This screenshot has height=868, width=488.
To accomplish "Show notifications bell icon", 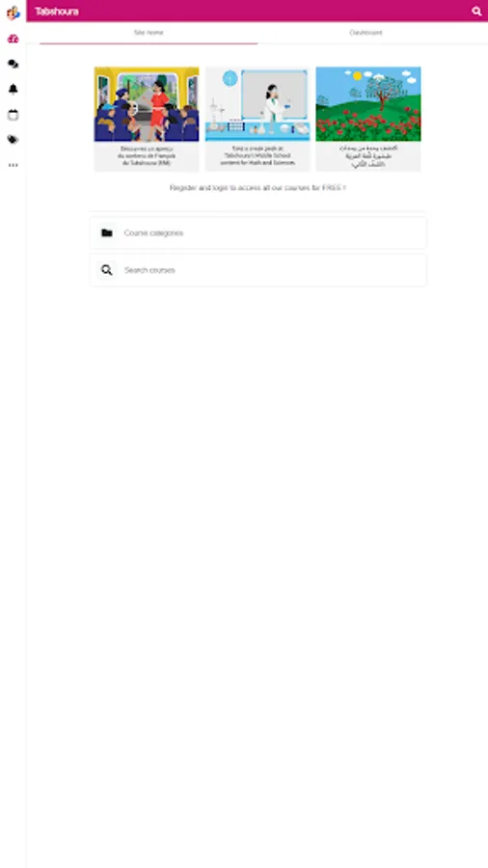I will pyautogui.click(x=13, y=89).
